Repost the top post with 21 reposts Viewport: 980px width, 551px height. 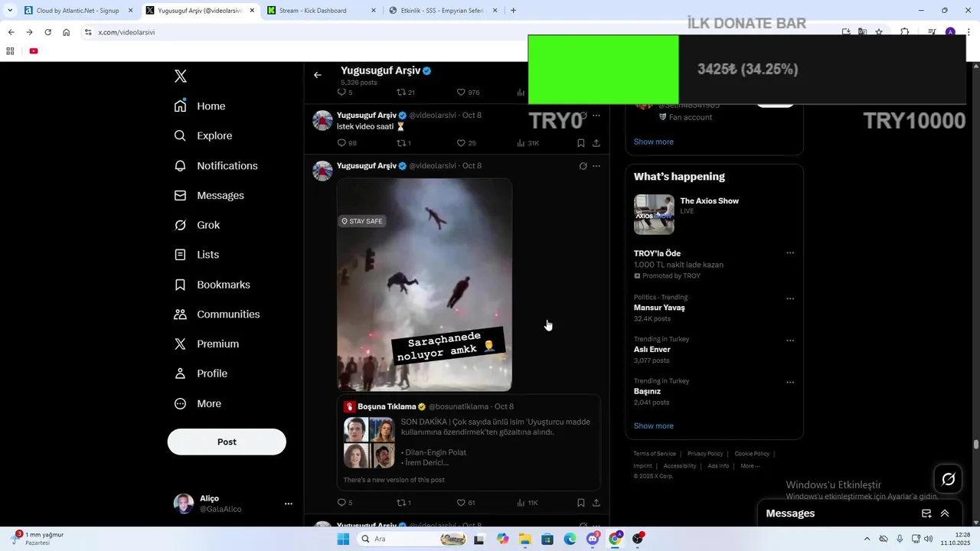(405, 93)
